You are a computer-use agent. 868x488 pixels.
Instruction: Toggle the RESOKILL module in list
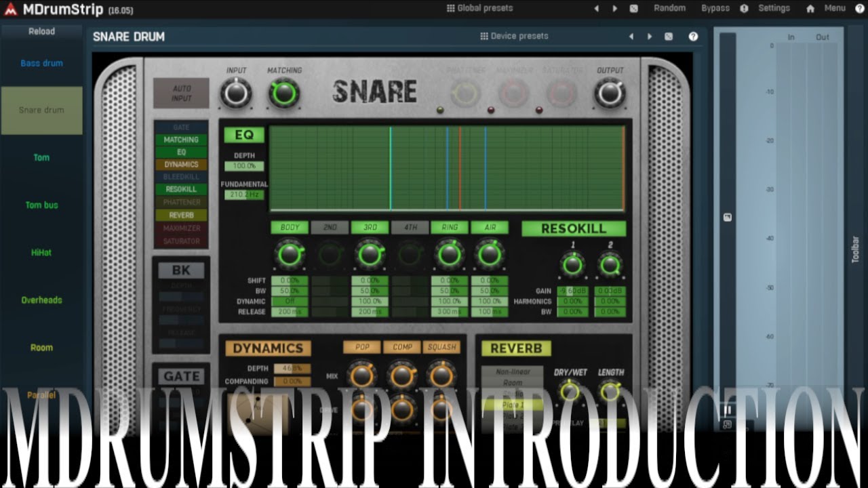pos(181,190)
